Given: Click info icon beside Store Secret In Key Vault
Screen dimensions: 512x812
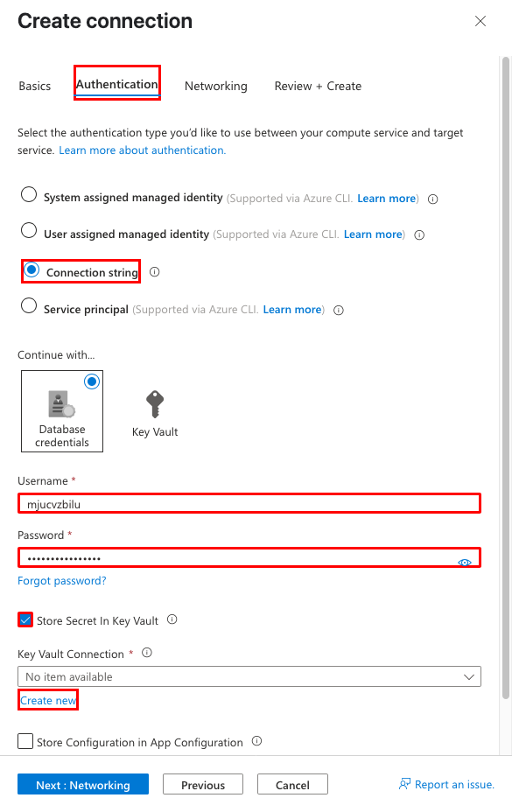Looking at the screenshot, I should [172, 619].
